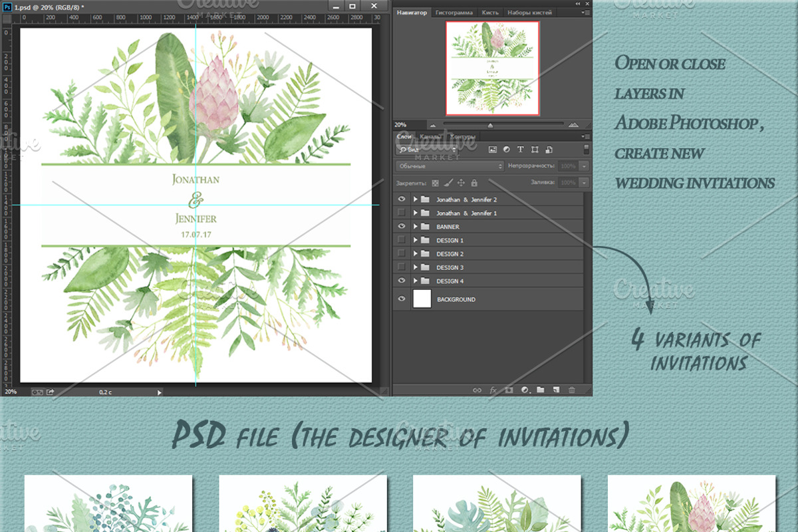Image resolution: width=798 pixels, height=532 pixels.
Task: Click the create new group folder icon
Action: coord(541,390)
